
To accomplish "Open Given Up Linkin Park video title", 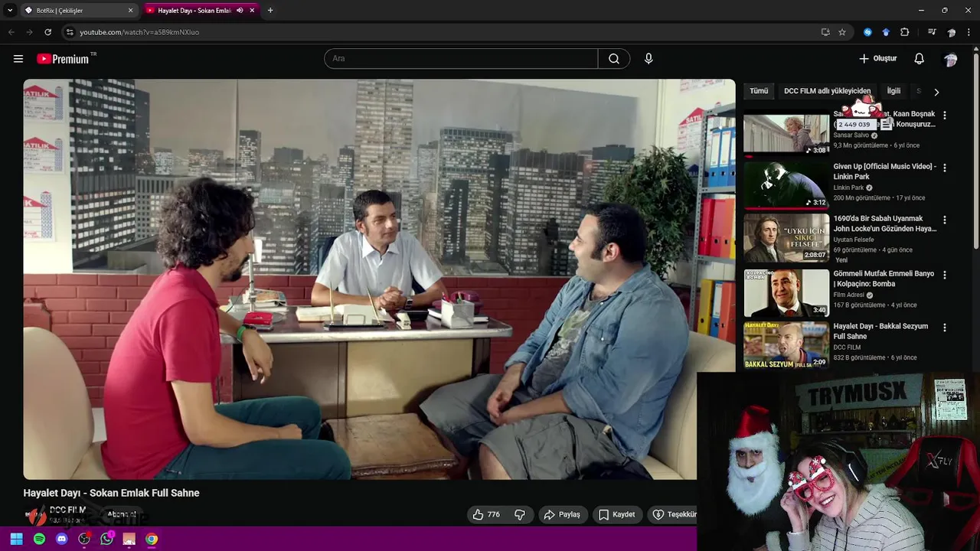I will point(884,171).
